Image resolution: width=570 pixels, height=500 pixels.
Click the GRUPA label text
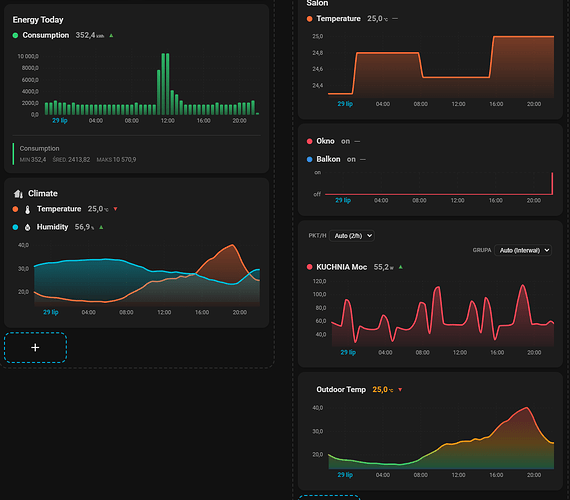pyautogui.click(x=482, y=250)
